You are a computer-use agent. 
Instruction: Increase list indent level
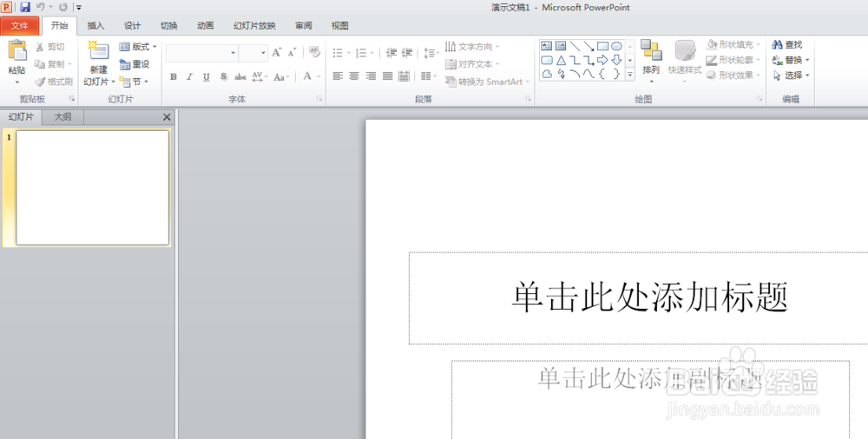(x=407, y=53)
